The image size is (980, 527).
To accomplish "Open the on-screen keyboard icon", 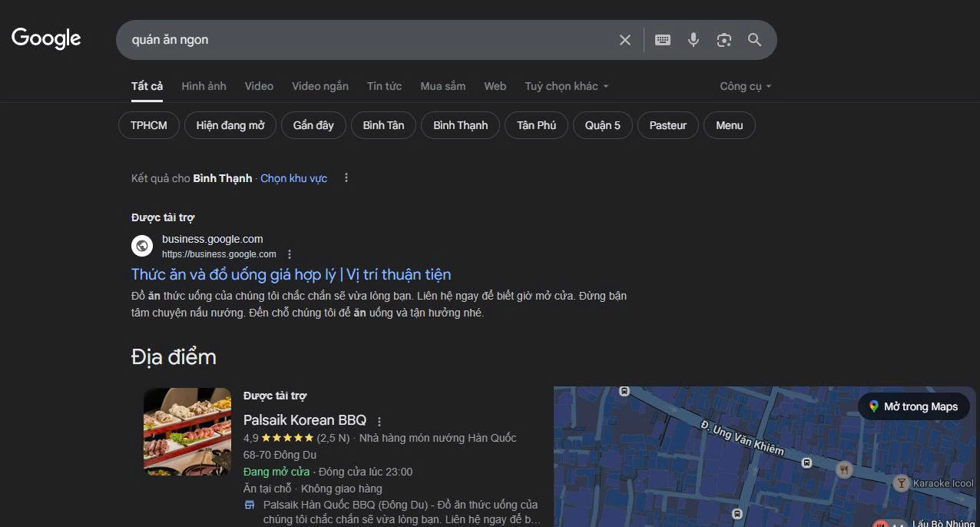I will pyautogui.click(x=663, y=40).
